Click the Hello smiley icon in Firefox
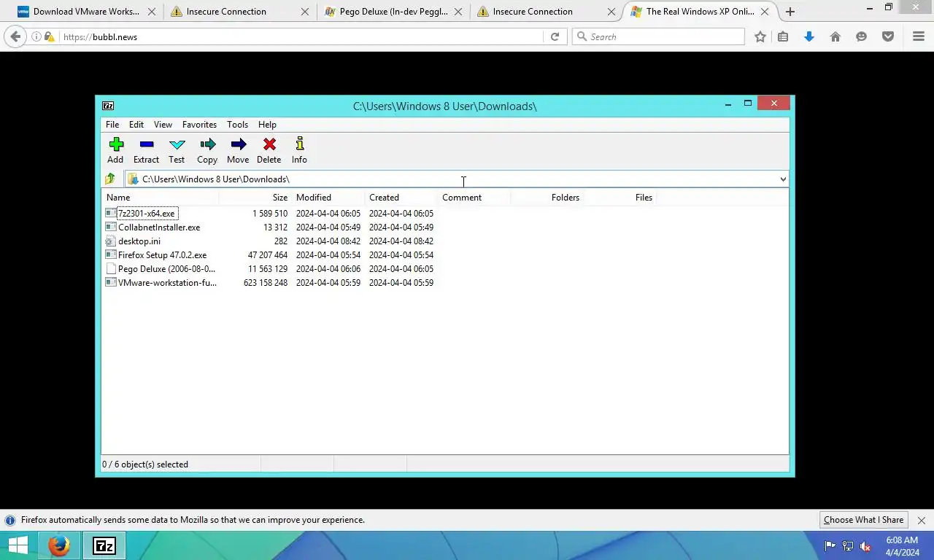 pyautogui.click(x=862, y=36)
